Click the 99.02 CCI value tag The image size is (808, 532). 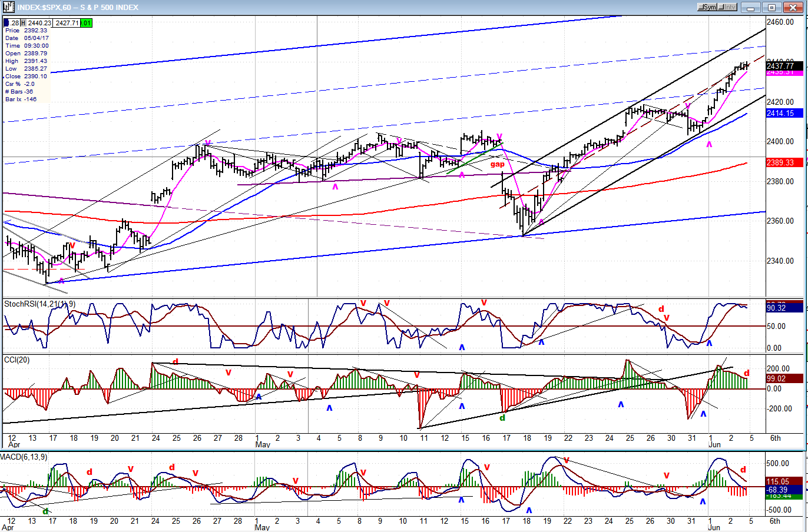(784, 378)
